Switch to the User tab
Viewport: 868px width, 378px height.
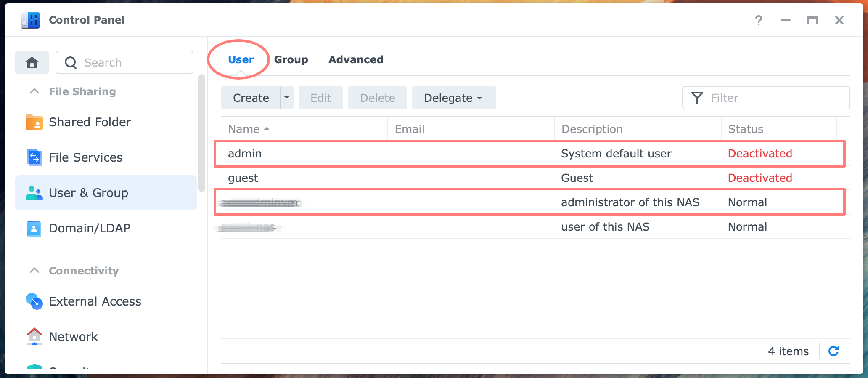[x=241, y=59]
